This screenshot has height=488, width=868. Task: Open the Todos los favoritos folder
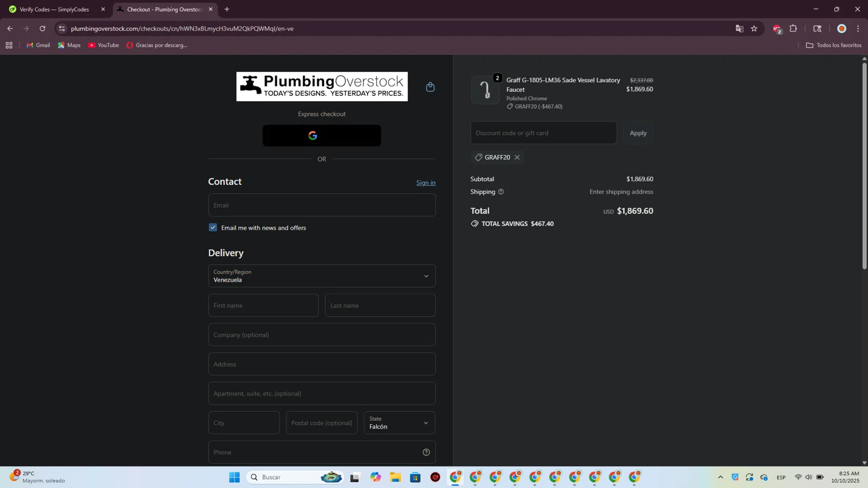(834, 45)
